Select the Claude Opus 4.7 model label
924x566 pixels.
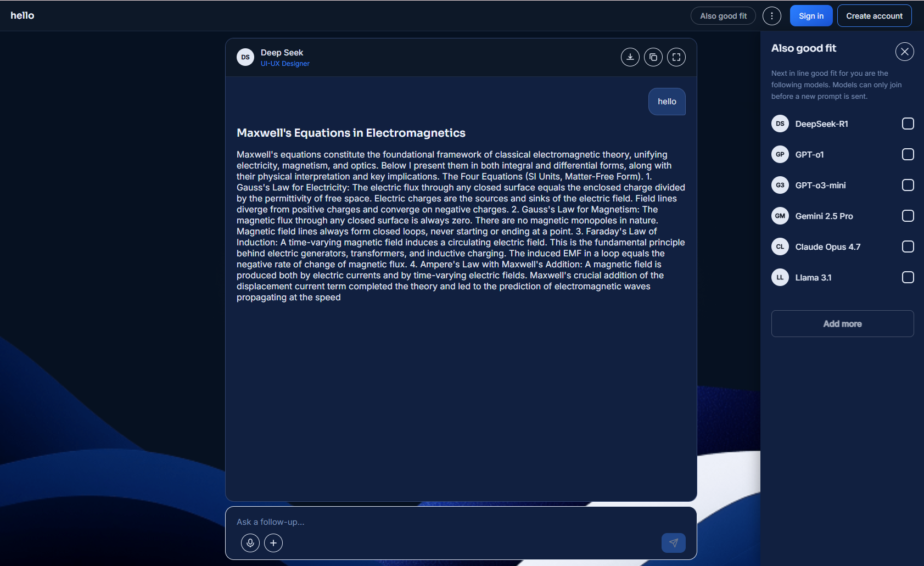pyautogui.click(x=828, y=247)
